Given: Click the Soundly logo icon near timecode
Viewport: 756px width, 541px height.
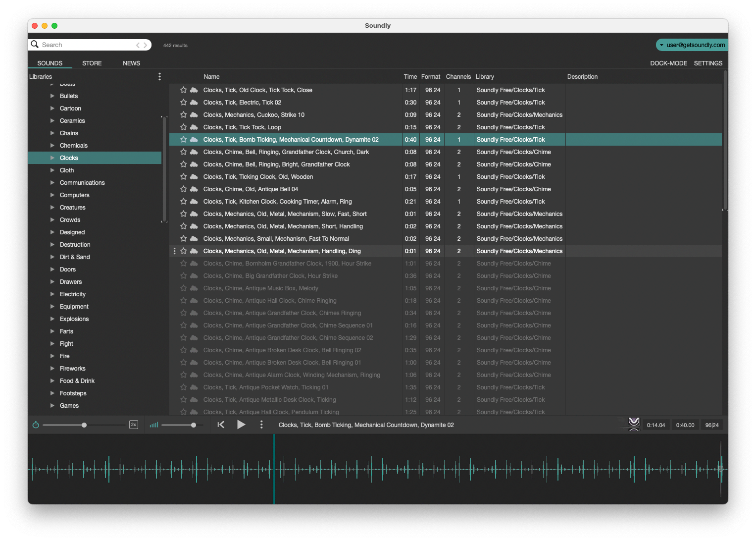Looking at the screenshot, I should coord(634,424).
